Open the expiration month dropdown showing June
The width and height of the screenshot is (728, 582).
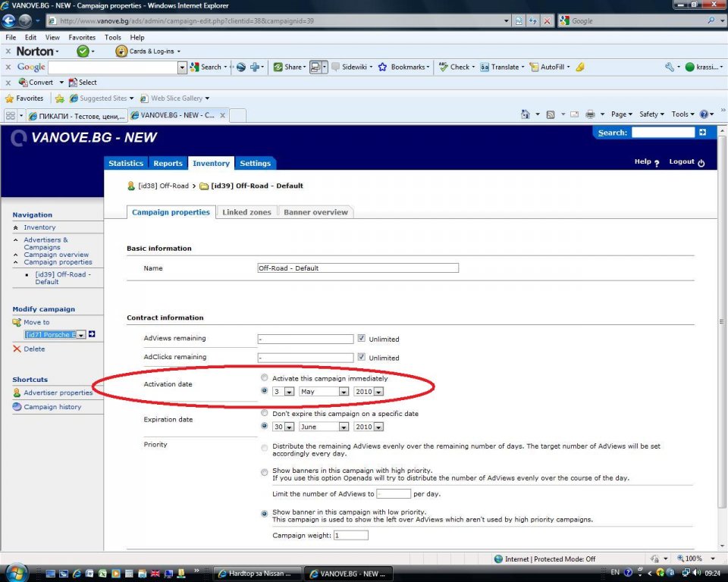pyautogui.click(x=323, y=427)
